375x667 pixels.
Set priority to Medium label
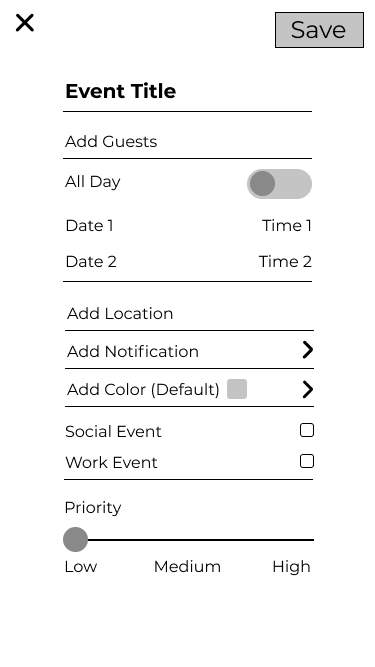[187, 567]
